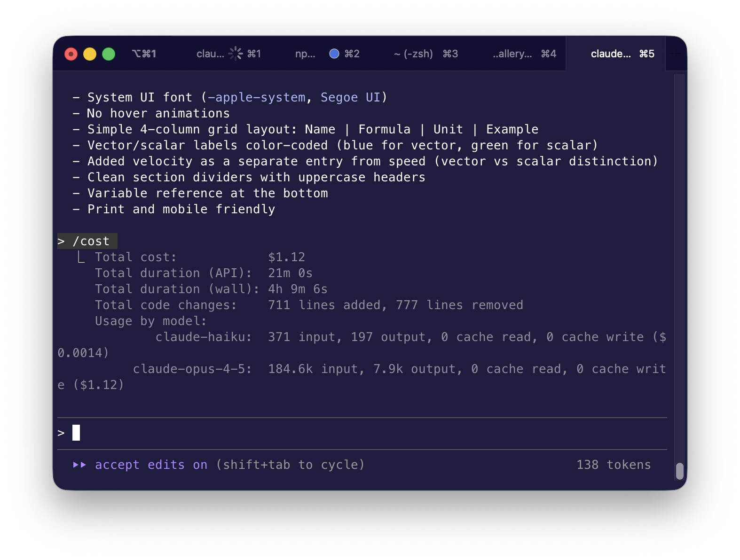
Task: Open the 'np...' tab labeled ⌘2
Action: (327, 54)
